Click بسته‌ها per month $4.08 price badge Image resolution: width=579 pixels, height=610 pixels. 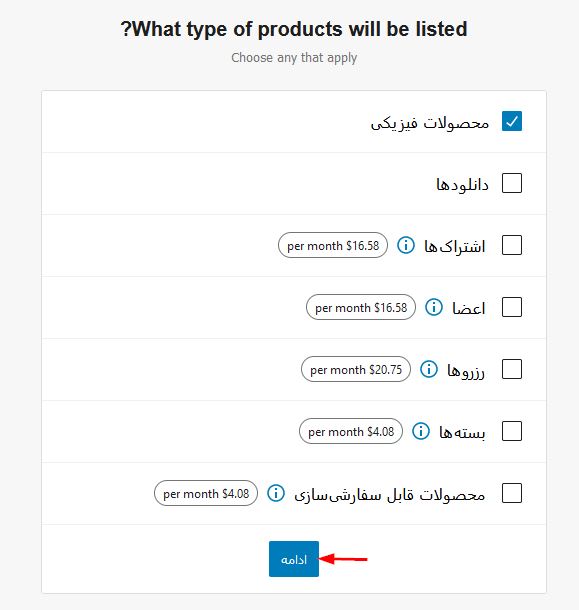pos(351,431)
